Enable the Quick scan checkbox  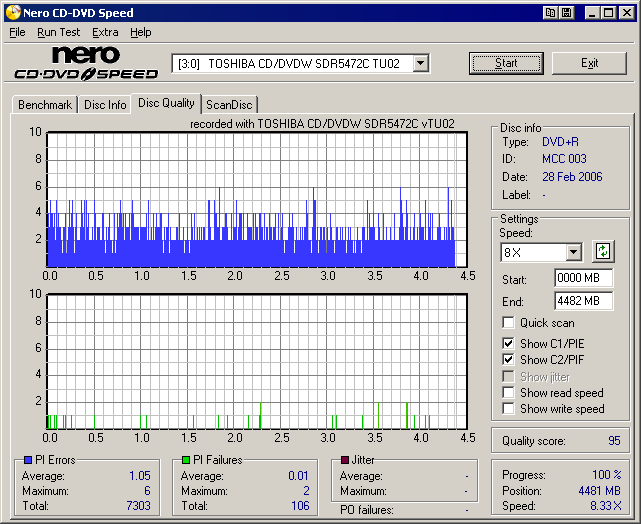509,323
